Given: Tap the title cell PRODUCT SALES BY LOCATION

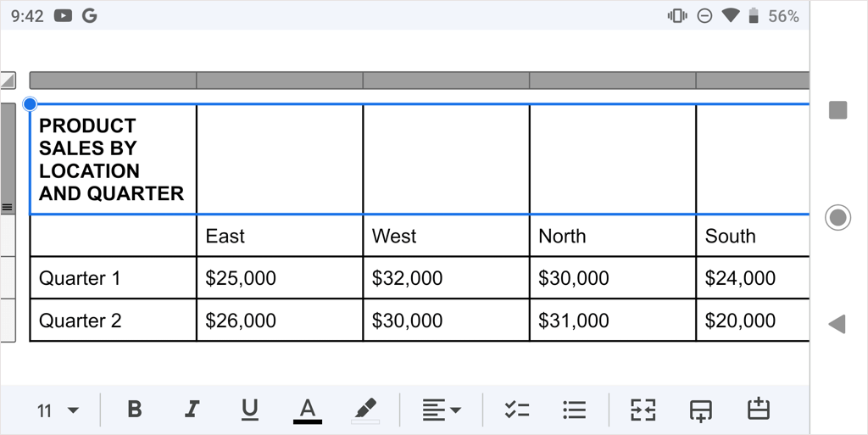Looking at the screenshot, I should coord(112,159).
